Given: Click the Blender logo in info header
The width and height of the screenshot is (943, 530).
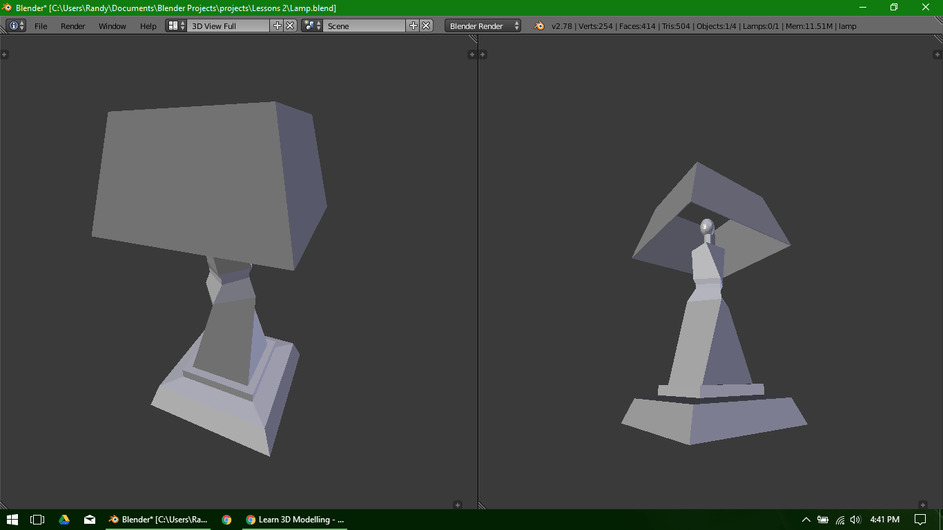Looking at the screenshot, I should (540, 26).
